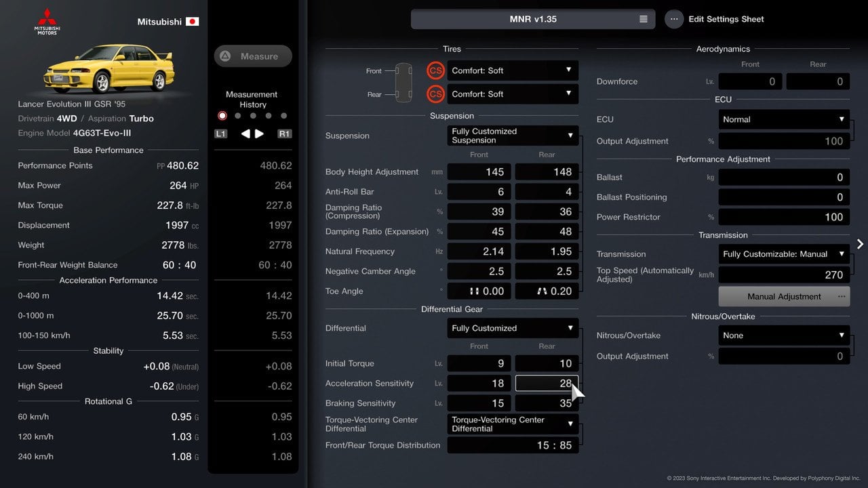This screenshot has width=868, height=488.
Task: Go to previous measurement with left arrow
Action: [x=245, y=134]
